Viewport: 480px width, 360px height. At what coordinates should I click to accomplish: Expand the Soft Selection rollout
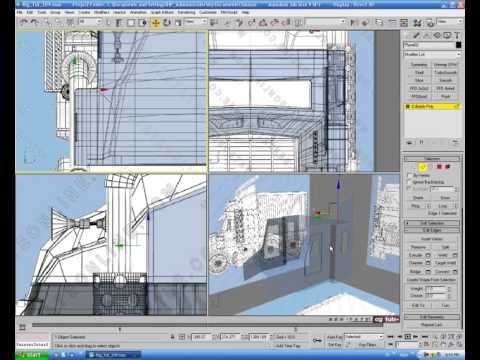click(432, 223)
